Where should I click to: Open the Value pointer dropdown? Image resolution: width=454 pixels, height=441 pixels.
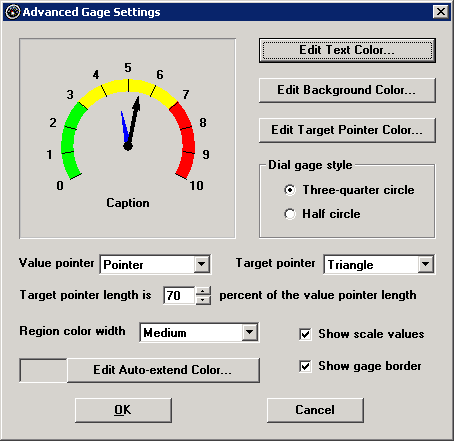[202, 265]
